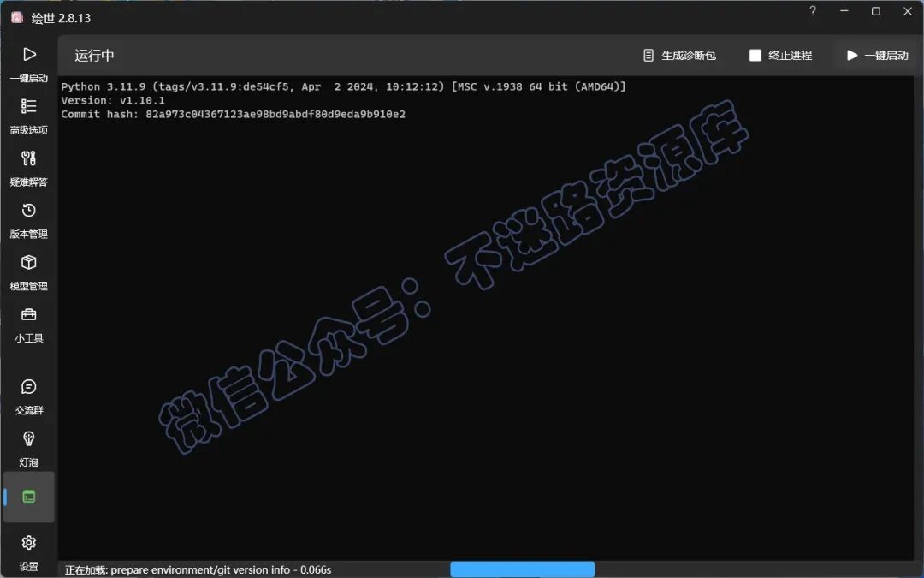
Task: Click the 'Version: v1.10.1' line
Action: click(113, 100)
